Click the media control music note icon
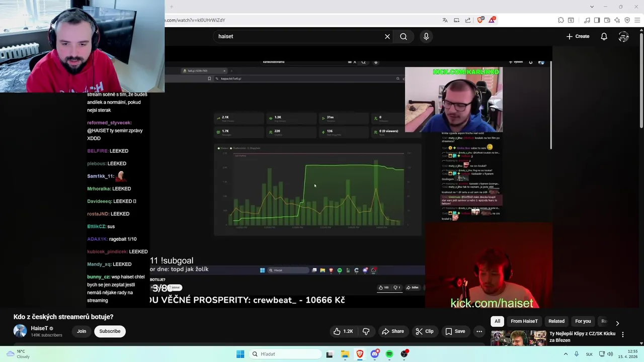Viewport: 644px width, 362px height. [x=587, y=20]
